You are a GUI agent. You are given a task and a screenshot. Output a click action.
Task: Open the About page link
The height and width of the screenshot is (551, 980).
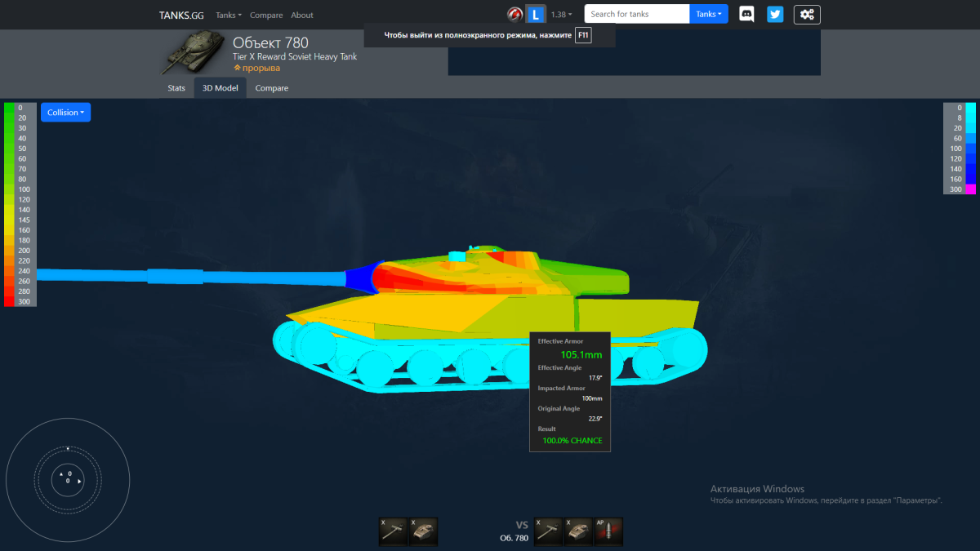pos(302,15)
